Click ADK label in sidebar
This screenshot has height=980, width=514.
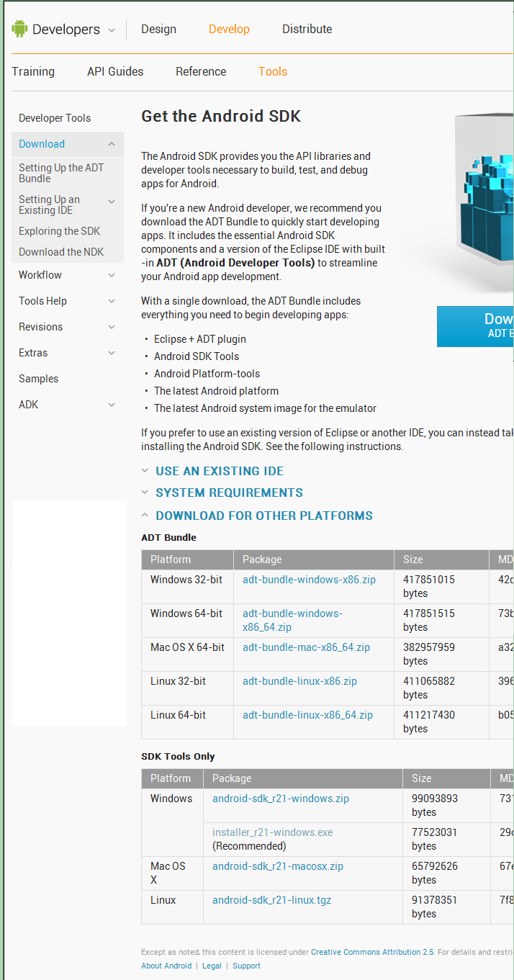tap(29, 405)
